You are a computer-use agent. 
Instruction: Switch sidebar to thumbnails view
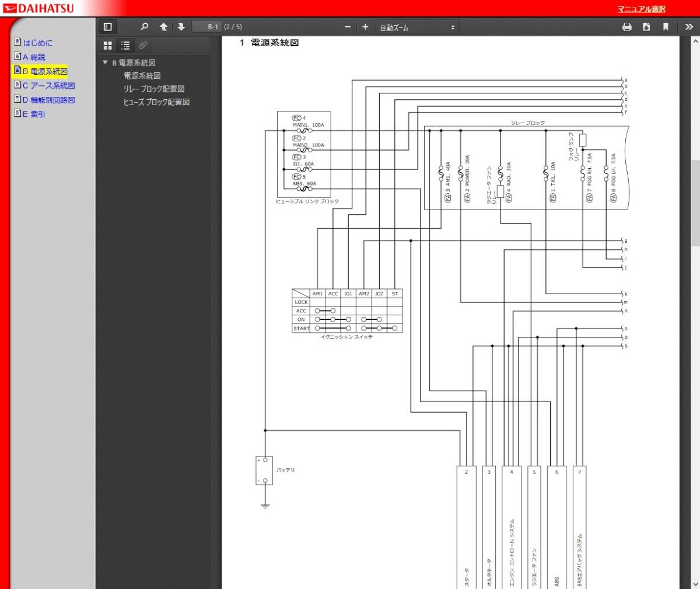click(x=108, y=46)
